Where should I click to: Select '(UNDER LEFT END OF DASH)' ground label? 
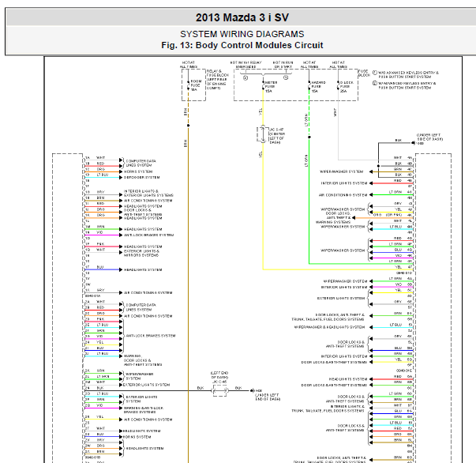point(268,397)
